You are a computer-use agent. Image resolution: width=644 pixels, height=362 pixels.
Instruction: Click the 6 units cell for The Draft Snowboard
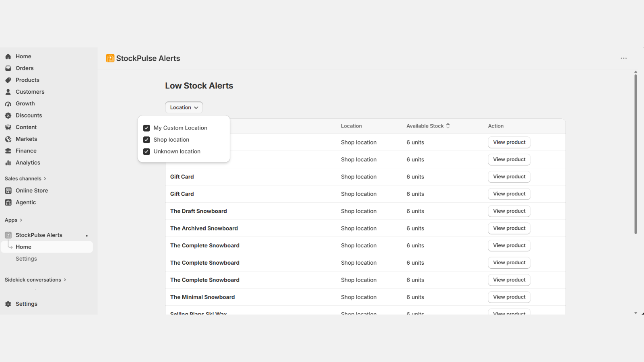tap(415, 211)
